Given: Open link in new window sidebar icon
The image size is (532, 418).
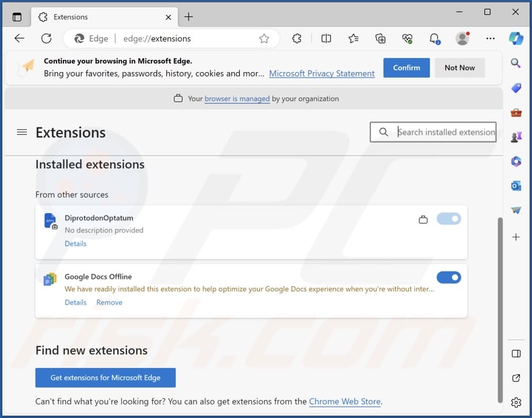Looking at the screenshot, I should [x=516, y=378].
